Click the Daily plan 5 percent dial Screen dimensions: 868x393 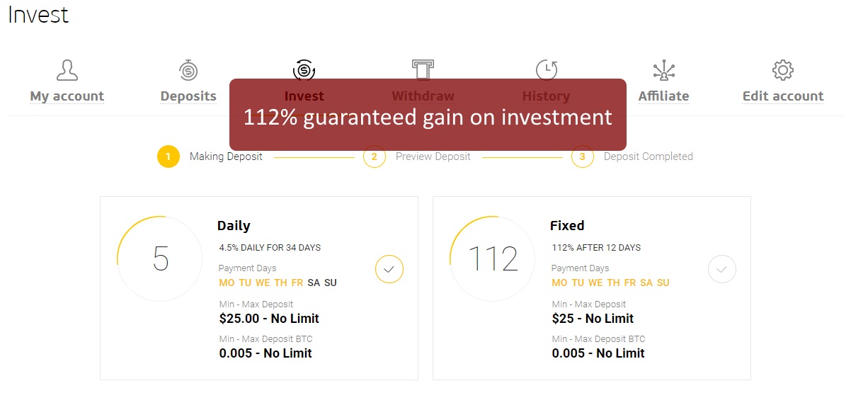tap(160, 259)
